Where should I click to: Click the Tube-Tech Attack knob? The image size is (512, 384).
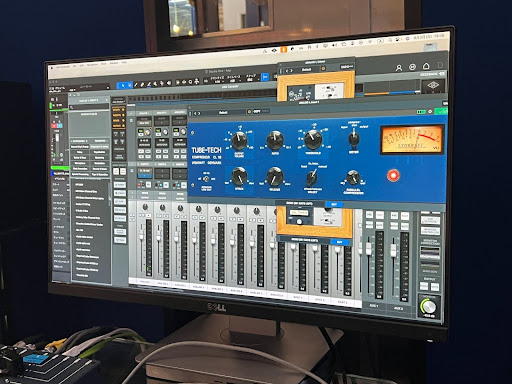pos(239,176)
